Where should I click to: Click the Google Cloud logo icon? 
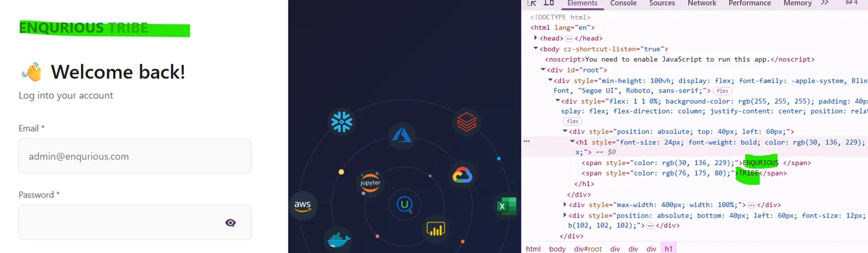coord(462,175)
